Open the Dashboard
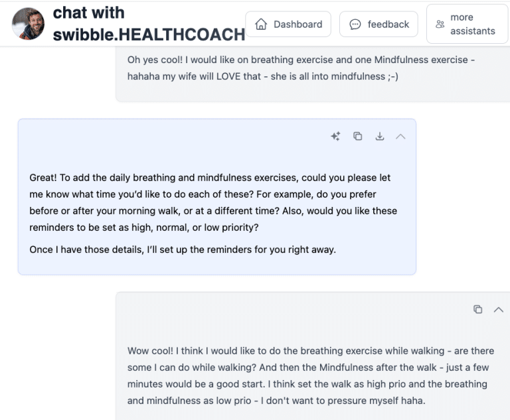 point(288,24)
